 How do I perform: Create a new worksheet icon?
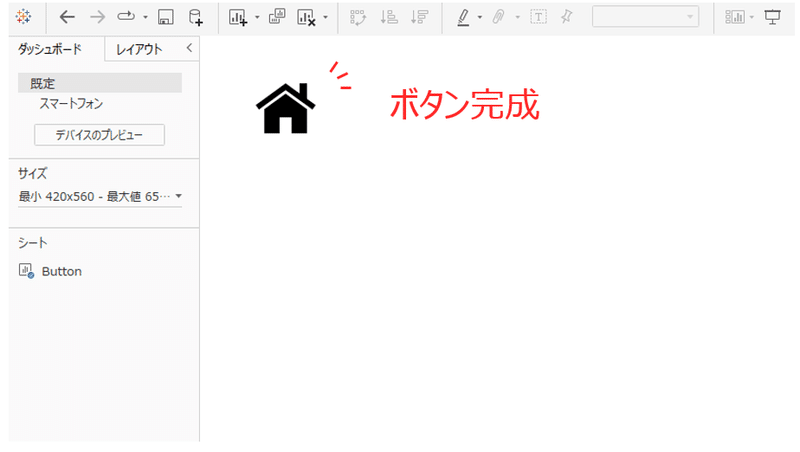[x=238, y=17]
